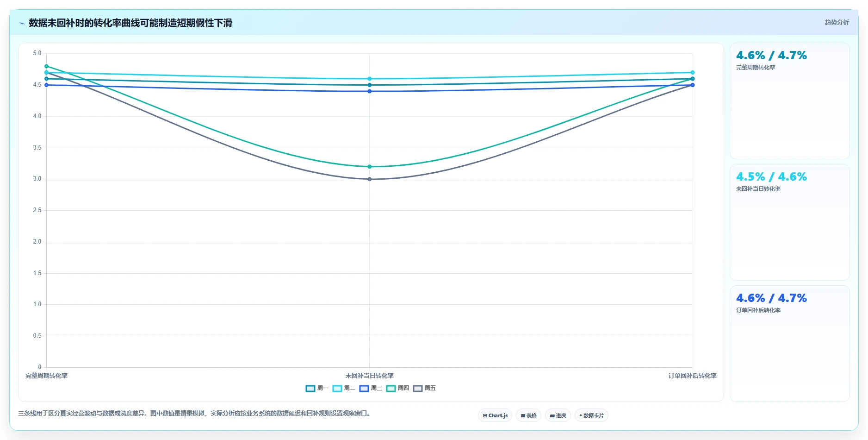Click the y-axis tick 3.0
This screenshot has width=868, height=440.
click(37, 179)
